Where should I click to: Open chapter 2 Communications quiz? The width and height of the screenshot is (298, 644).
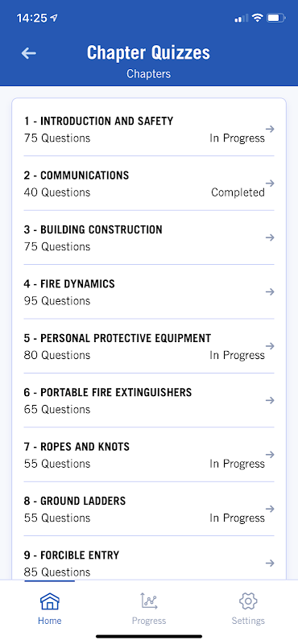149,184
